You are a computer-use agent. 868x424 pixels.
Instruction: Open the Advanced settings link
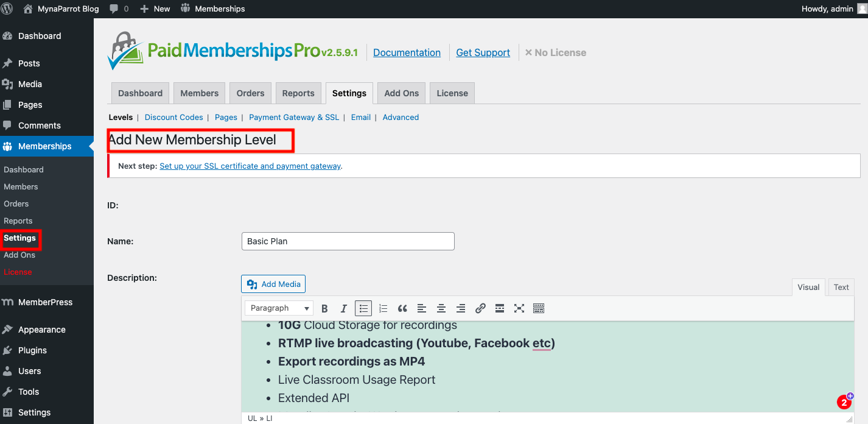coord(401,117)
